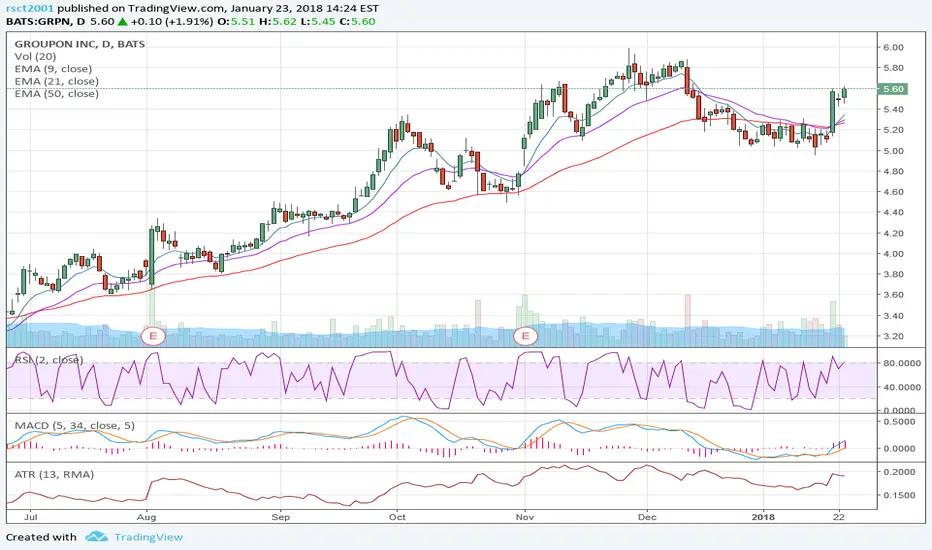Click the earnings E marker near Nov
This screenshot has height=550, width=932.
tap(525, 336)
